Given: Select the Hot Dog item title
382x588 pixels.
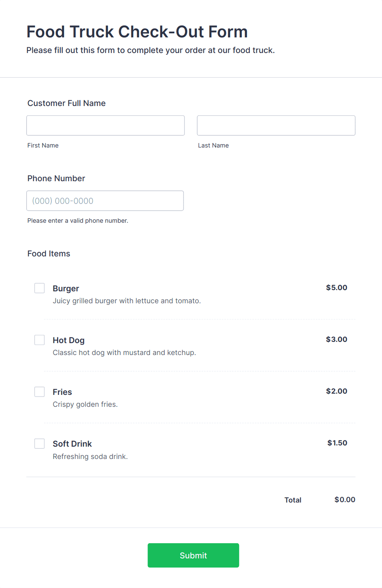Looking at the screenshot, I should pos(69,340).
